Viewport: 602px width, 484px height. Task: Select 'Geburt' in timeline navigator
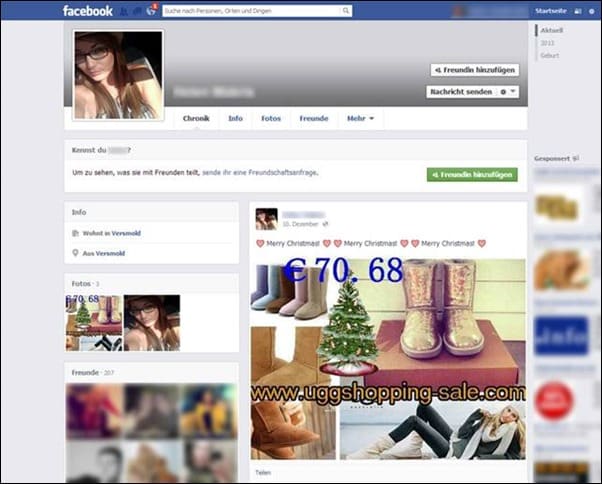click(x=550, y=55)
